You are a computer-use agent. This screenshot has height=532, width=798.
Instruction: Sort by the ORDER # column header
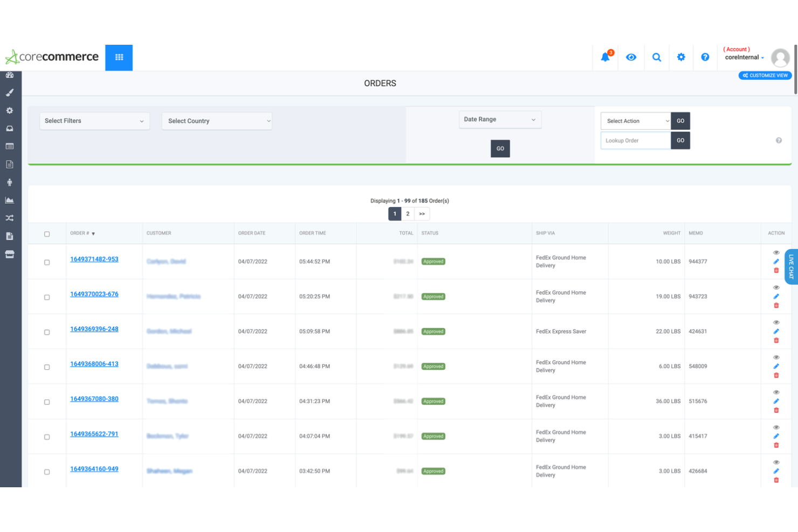pyautogui.click(x=82, y=233)
